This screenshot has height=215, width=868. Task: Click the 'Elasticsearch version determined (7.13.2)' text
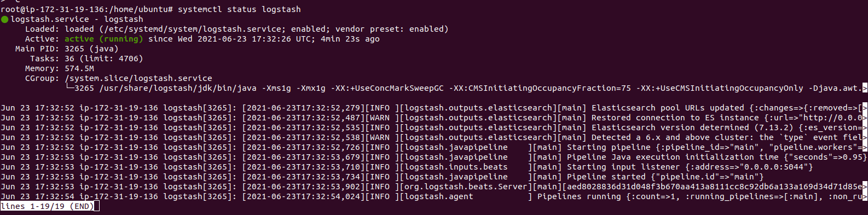click(x=692, y=127)
